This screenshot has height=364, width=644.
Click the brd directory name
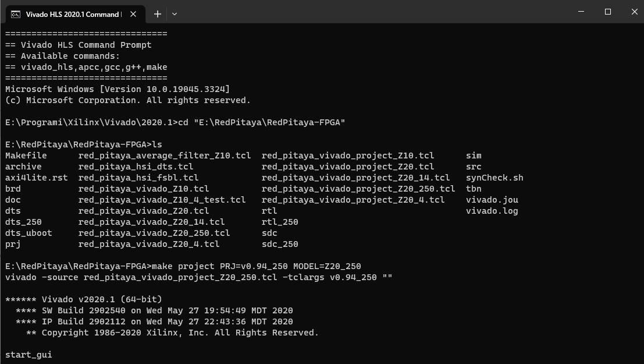[13, 189]
